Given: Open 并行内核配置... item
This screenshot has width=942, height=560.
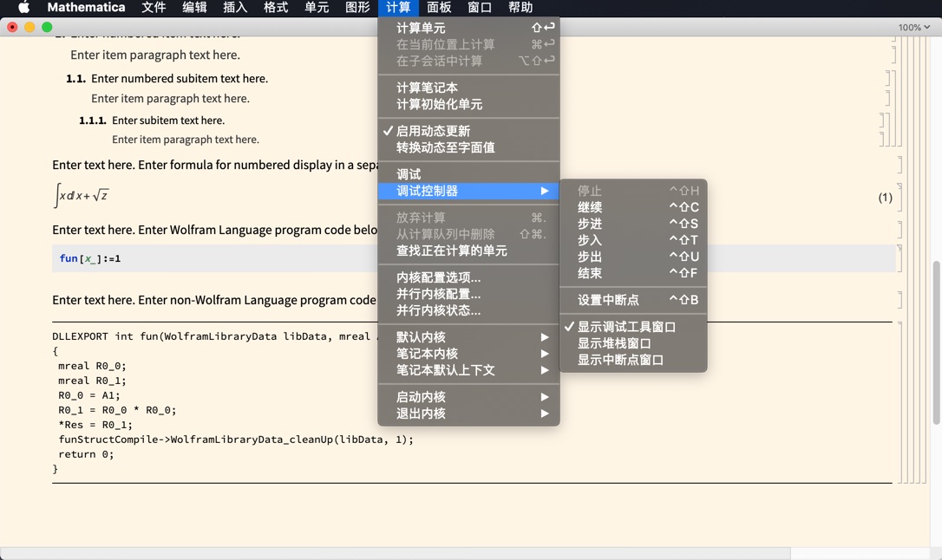Looking at the screenshot, I should tap(468, 294).
